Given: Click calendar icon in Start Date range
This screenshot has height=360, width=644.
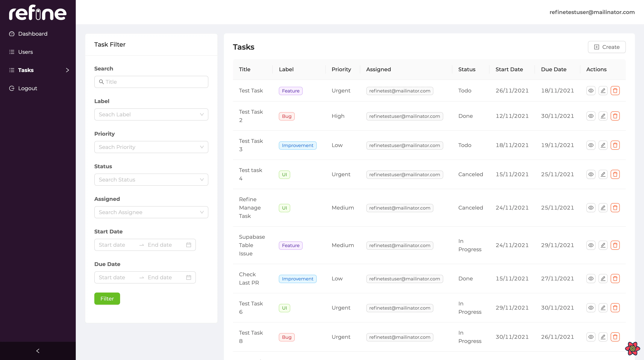Looking at the screenshot, I should click(x=188, y=245).
